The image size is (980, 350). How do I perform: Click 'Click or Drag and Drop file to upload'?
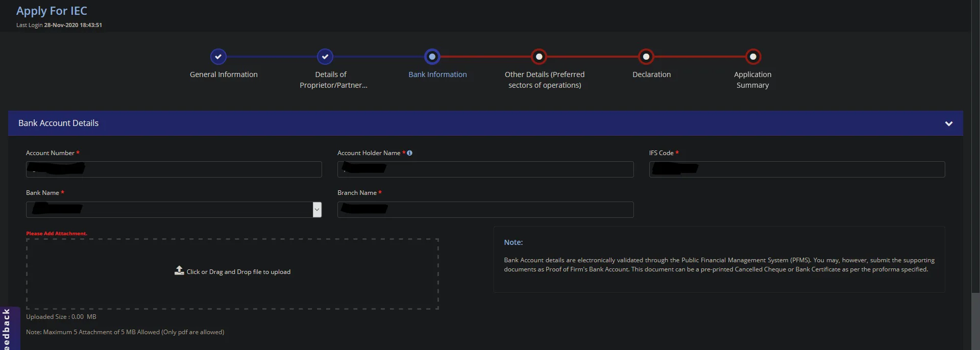point(238,272)
